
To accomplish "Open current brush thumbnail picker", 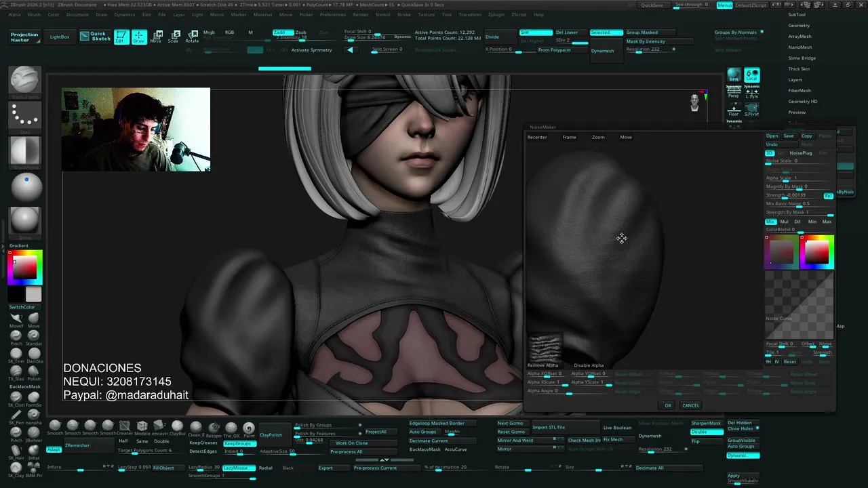I will point(26,81).
